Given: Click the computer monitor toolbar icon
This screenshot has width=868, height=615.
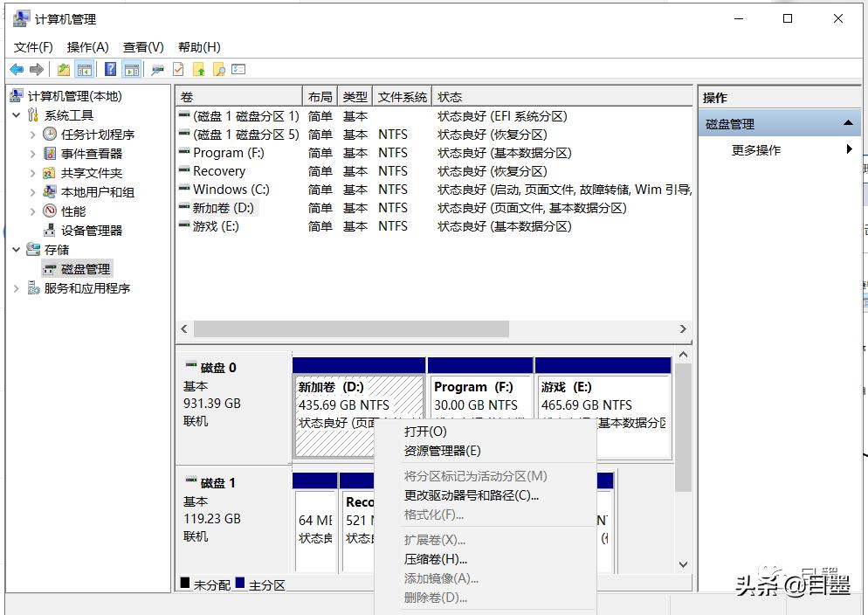Looking at the screenshot, I should point(155,69).
